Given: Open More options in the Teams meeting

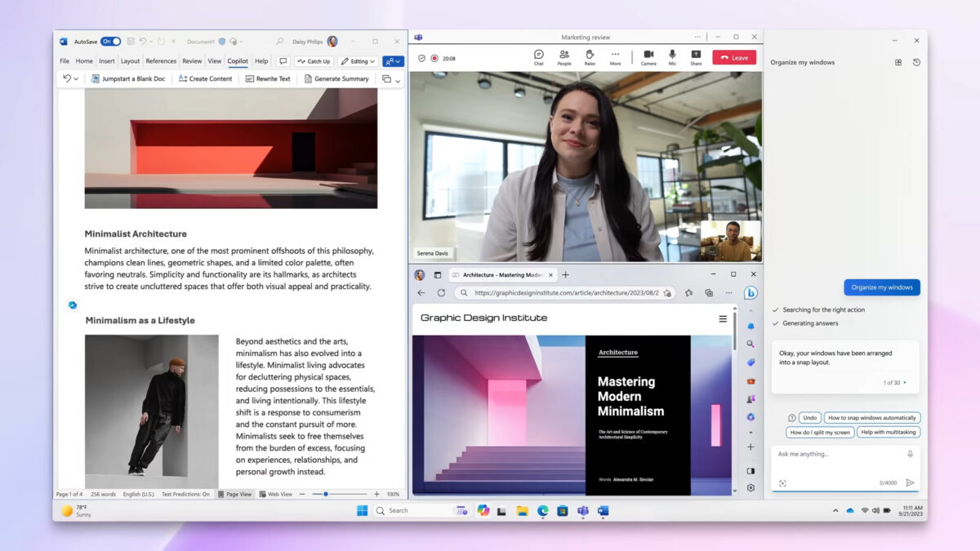Looking at the screenshot, I should coord(615,56).
